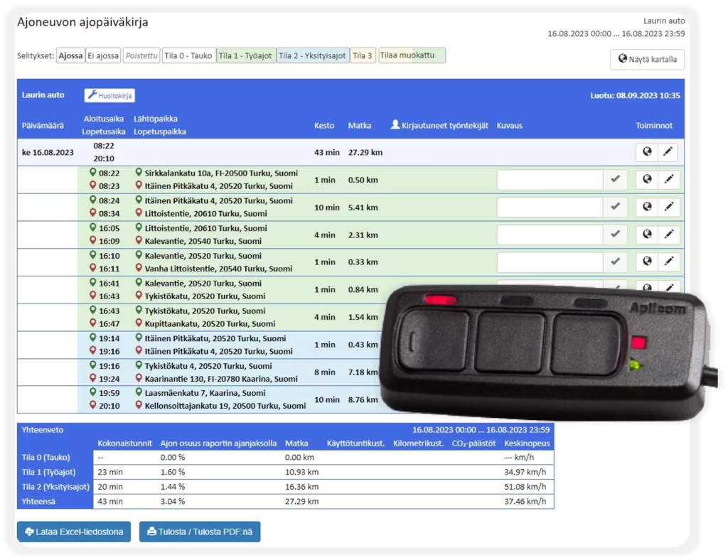Confirm description checkmark for 08:22 trip
The image size is (728, 560).
click(x=616, y=180)
